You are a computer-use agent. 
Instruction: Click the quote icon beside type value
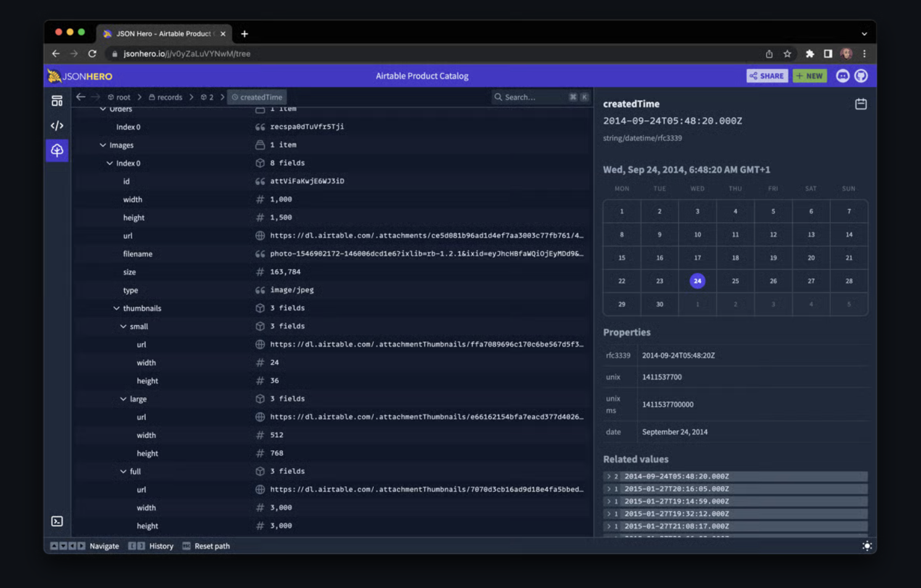260,290
